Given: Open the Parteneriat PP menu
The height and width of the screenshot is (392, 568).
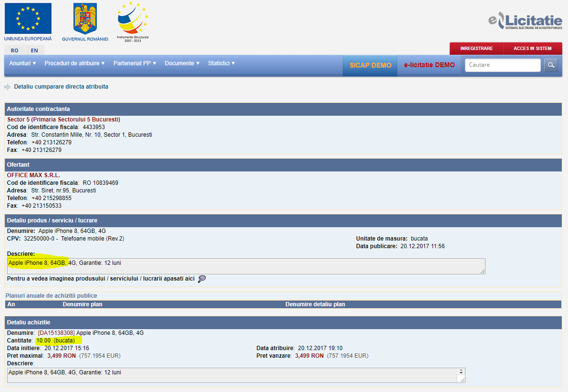Looking at the screenshot, I should coord(135,63).
